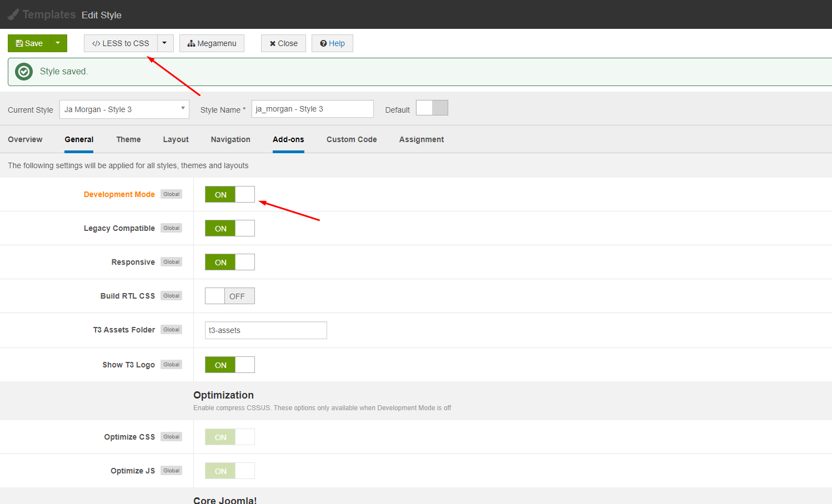Click the Style saved message text
This screenshot has height=504, width=832.
[64, 72]
